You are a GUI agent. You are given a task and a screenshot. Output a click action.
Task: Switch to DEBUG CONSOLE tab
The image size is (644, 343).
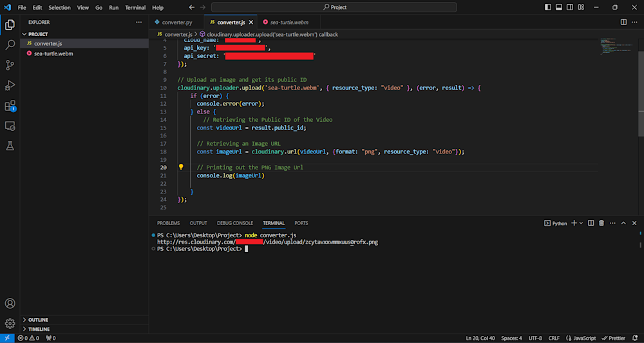(235, 223)
